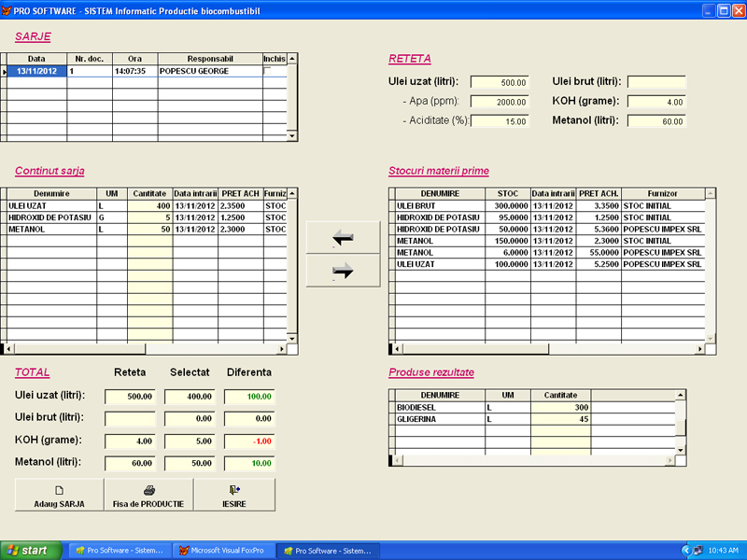This screenshot has height=560, width=747.
Task: Click GLIGERINA quantity cell showing 45
Action: [561, 419]
